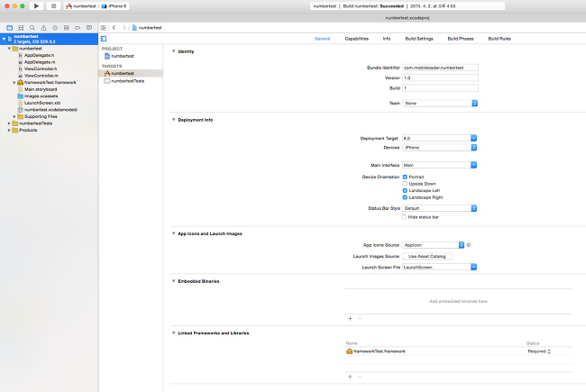This screenshot has height=392, width=586.
Task: Open ViewController.h file
Action: [x=41, y=68]
